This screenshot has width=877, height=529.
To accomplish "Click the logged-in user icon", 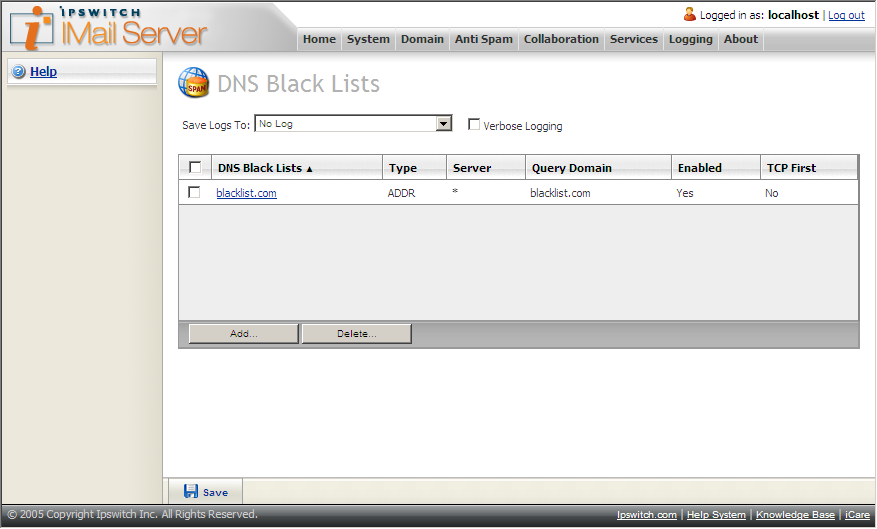I will point(690,14).
